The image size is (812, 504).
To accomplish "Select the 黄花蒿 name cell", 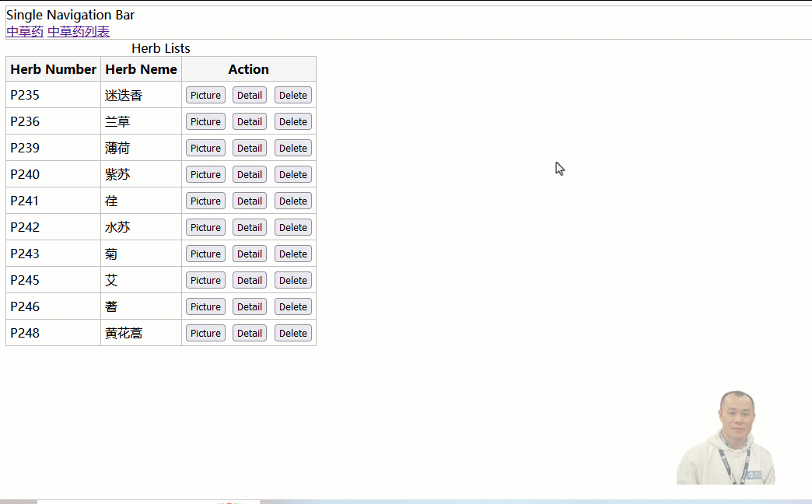I will click(141, 333).
